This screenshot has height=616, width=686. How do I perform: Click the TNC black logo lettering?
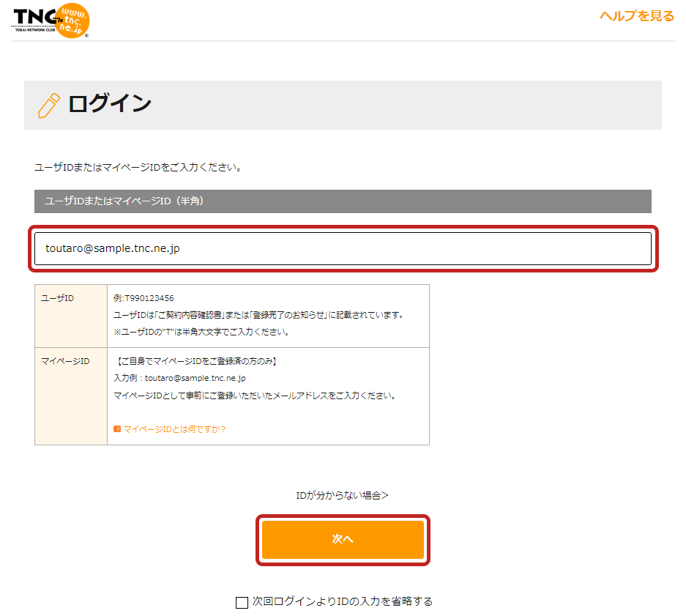coord(34,18)
